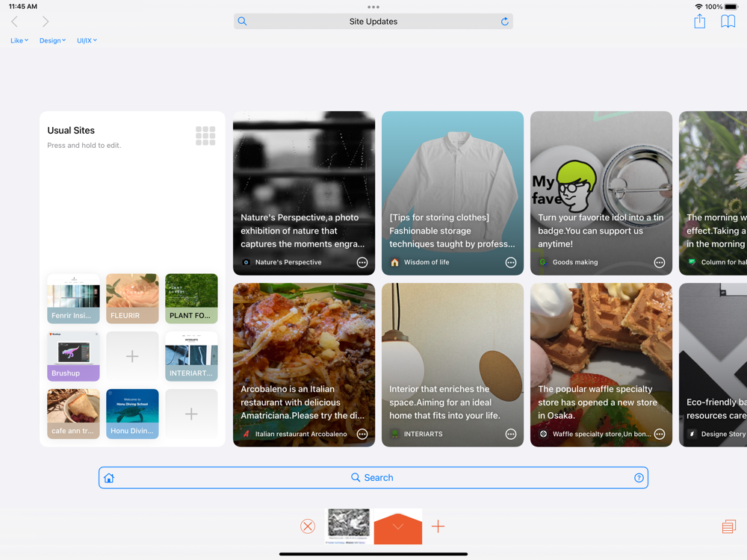
Task: Expand the UI/IX bookmark folder
Action: (x=87, y=40)
